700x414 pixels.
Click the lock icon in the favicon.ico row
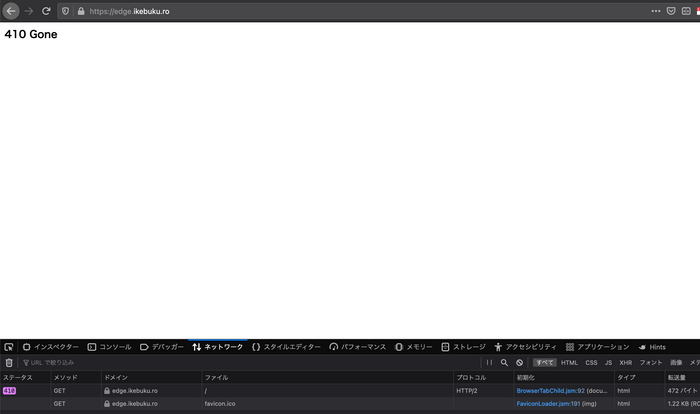tap(107, 404)
